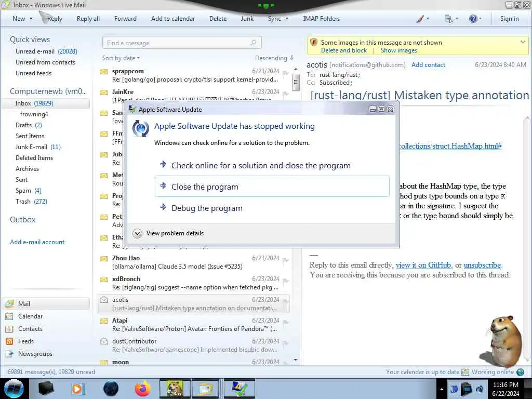Click the opened envelope icon beside acotis
The image size is (532, 399).
(x=104, y=300)
